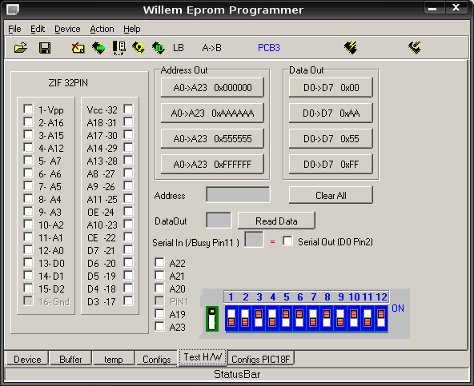Image resolution: width=474 pixels, height=386 pixels.
Task: Click the A0->A23 0x555555 button
Action: tap(212, 138)
